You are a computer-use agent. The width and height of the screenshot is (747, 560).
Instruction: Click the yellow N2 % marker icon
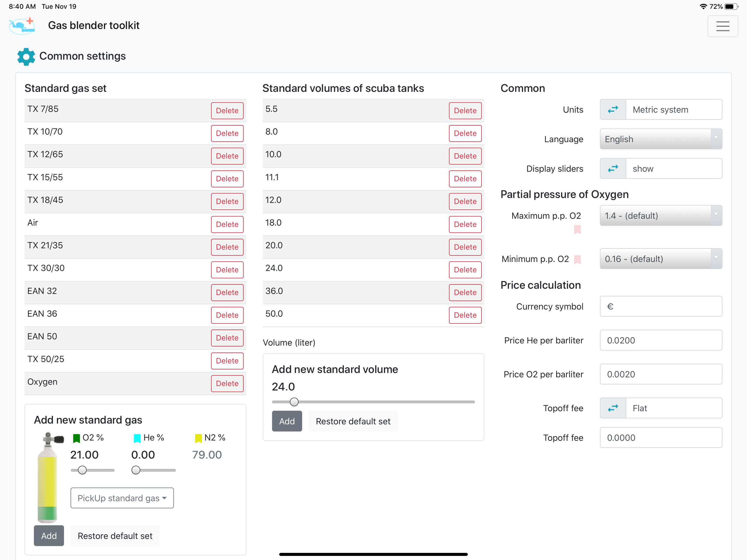tap(198, 438)
